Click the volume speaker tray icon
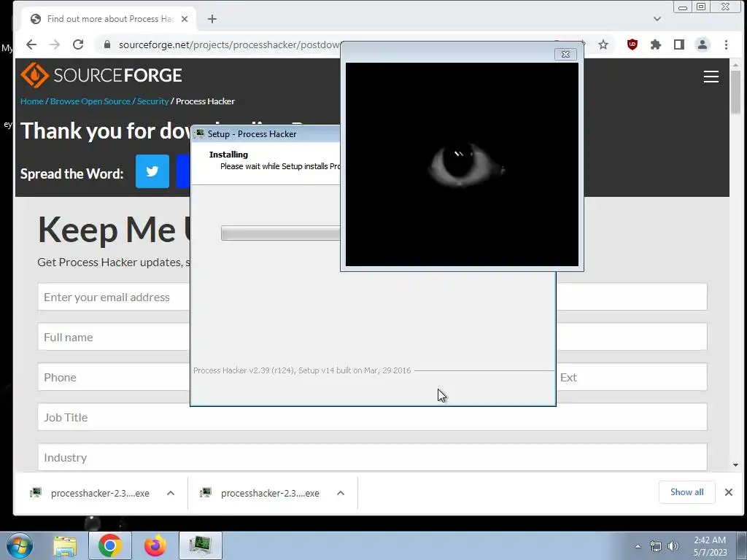 [x=673, y=546]
